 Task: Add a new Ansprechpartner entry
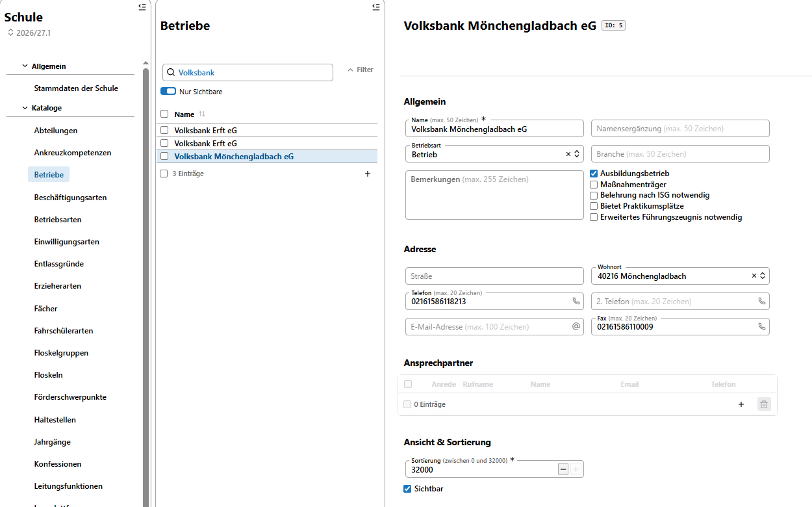741,404
